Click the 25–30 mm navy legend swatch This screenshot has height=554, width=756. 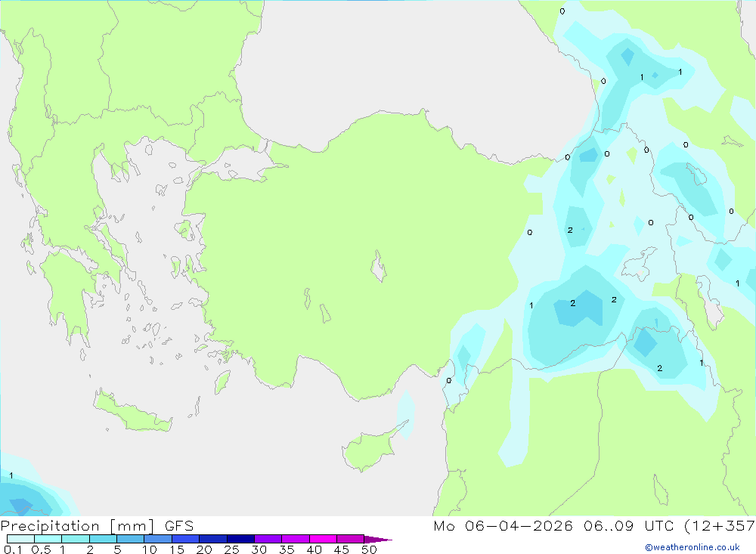click(240, 539)
